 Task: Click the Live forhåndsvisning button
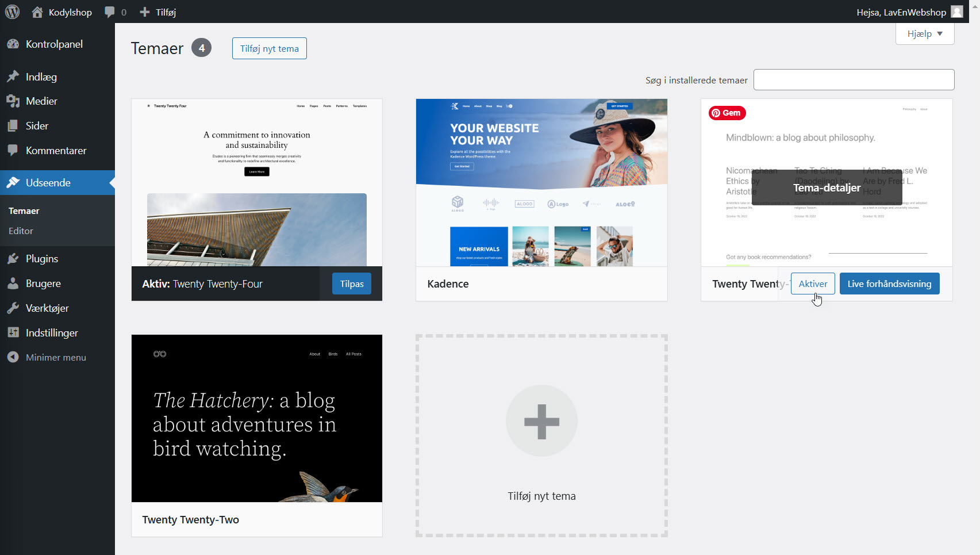tap(889, 284)
